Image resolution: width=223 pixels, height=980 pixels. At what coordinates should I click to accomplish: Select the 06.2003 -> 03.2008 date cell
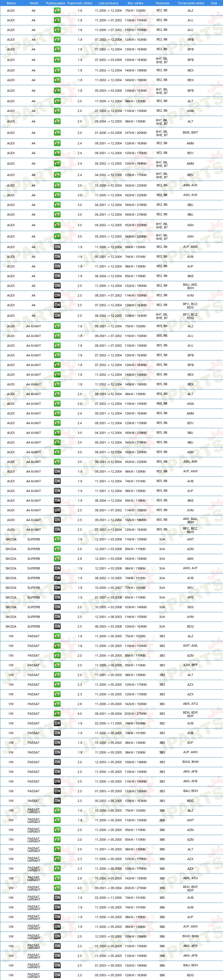pyautogui.click(x=108, y=626)
